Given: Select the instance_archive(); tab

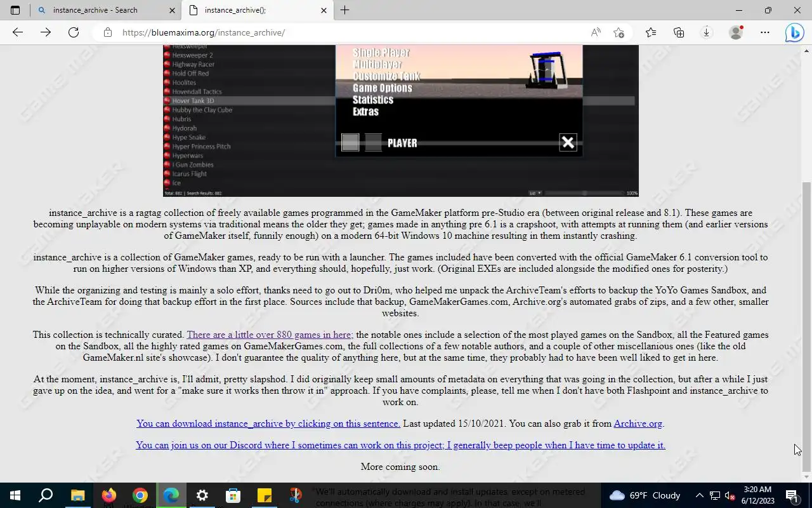Looking at the screenshot, I should tap(257, 10).
